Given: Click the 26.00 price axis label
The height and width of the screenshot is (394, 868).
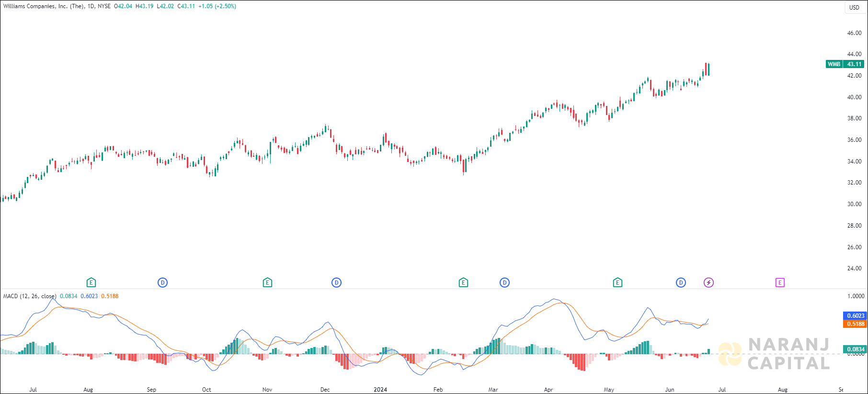Looking at the screenshot, I should [x=854, y=247].
